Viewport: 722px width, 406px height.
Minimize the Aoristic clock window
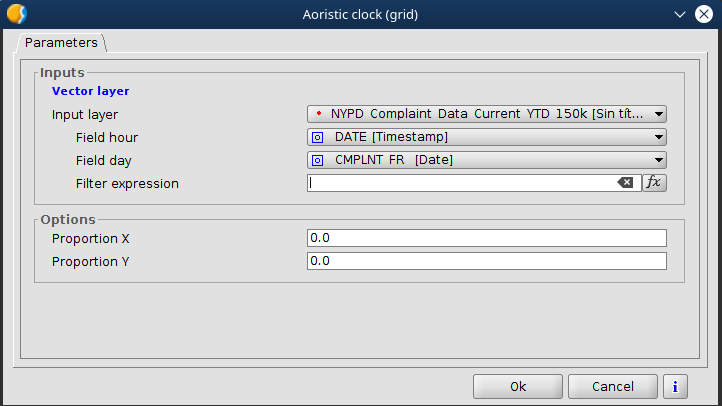pyautogui.click(x=680, y=14)
